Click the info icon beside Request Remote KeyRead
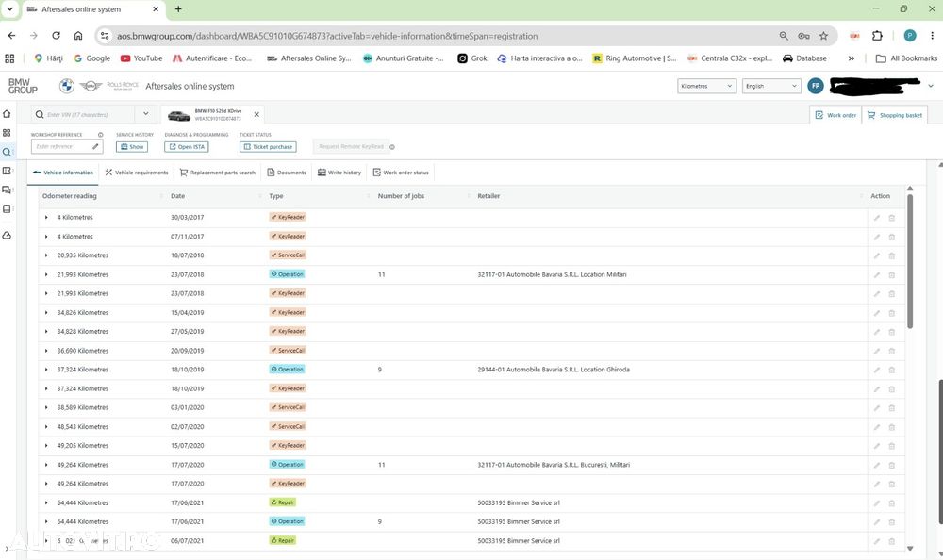The image size is (943, 560). 392,147
